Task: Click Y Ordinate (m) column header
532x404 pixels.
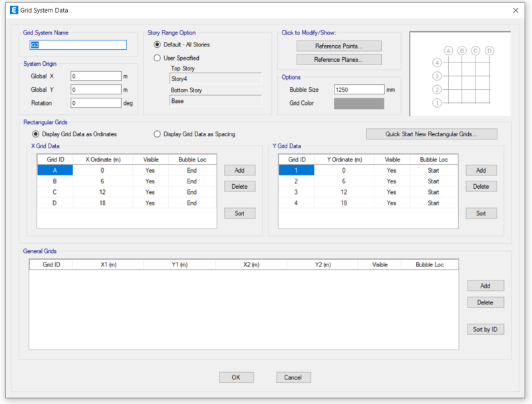Action: (x=344, y=159)
